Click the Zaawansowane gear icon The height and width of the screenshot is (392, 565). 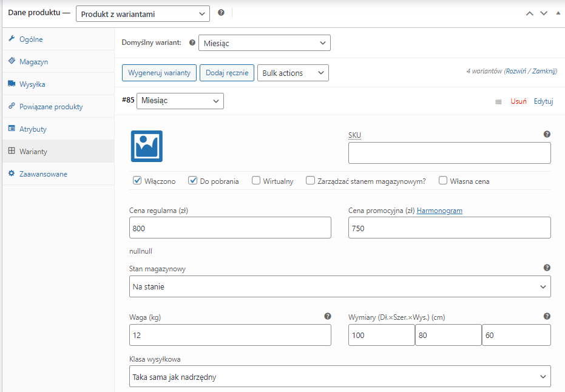click(12, 174)
